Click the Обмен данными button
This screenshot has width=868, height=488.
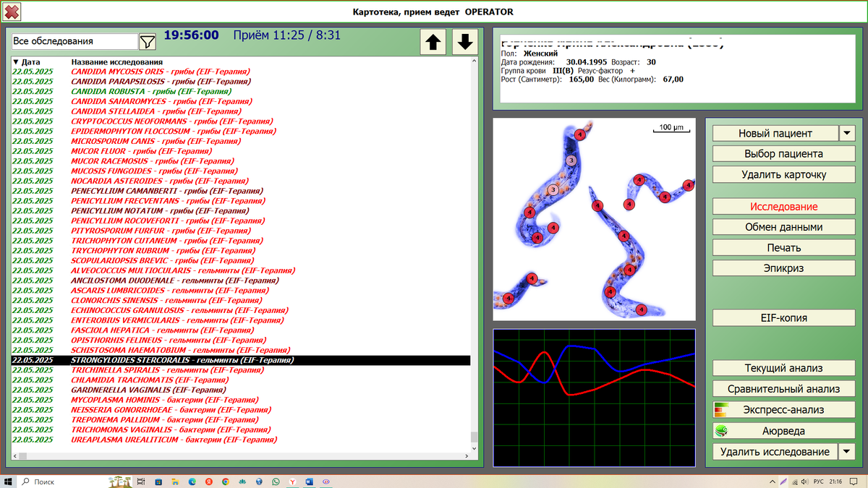784,226
